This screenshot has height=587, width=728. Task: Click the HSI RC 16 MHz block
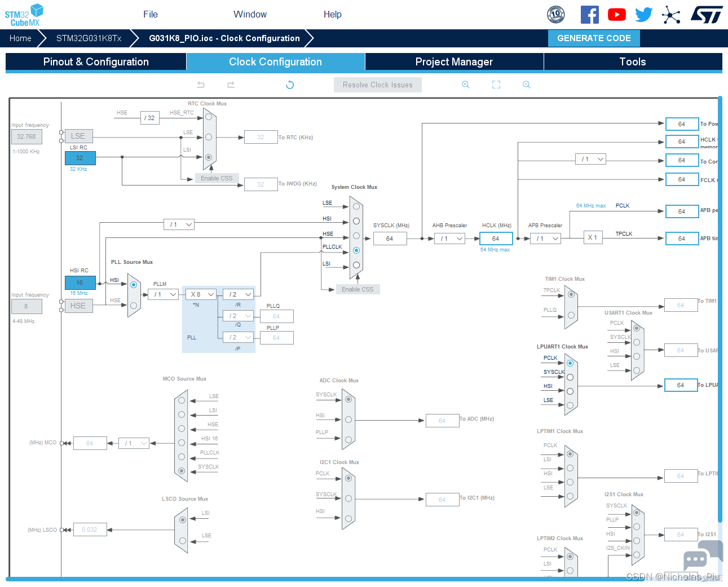tap(80, 283)
